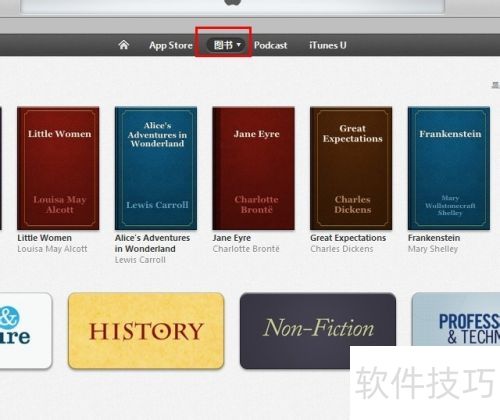Click the Great Expectations title link
Image resolution: width=500 pixels, height=420 pixels.
pos(348,238)
